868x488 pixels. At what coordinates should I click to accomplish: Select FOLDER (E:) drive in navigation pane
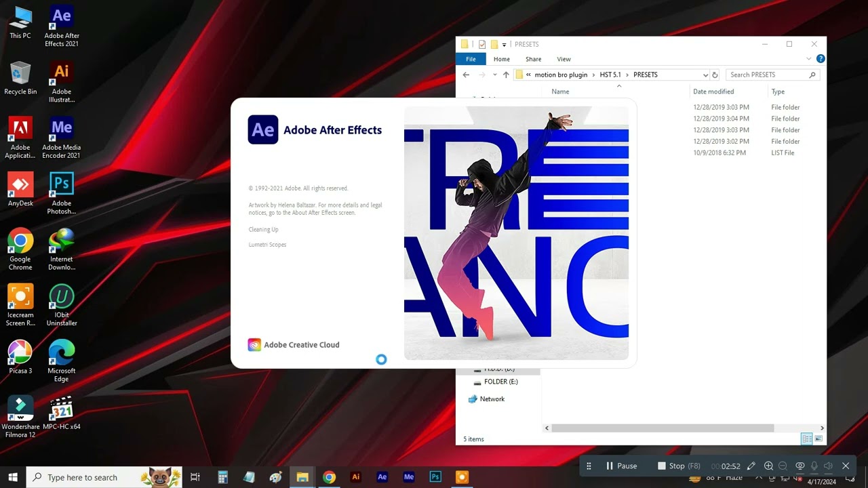496,382
